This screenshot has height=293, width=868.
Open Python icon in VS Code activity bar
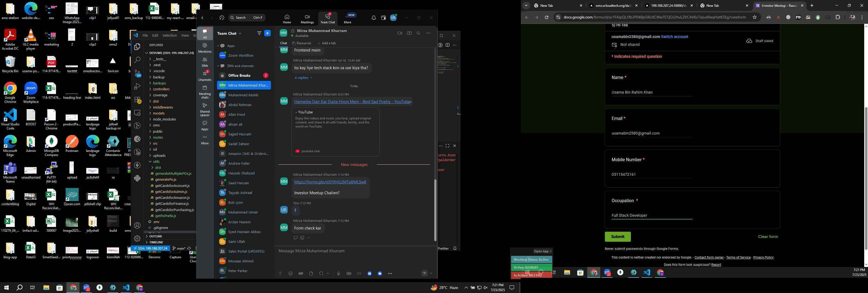pyautogui.click(x=137, y=178)
